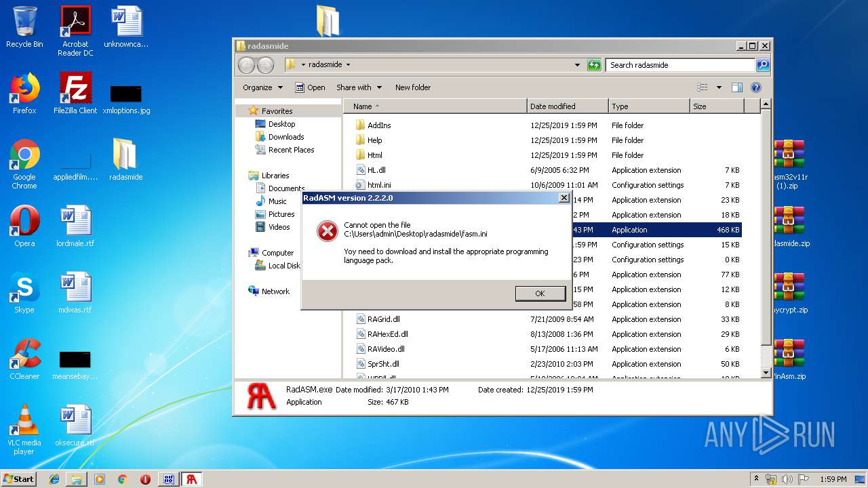Click file list vertical scrollbar

[766, 239]
